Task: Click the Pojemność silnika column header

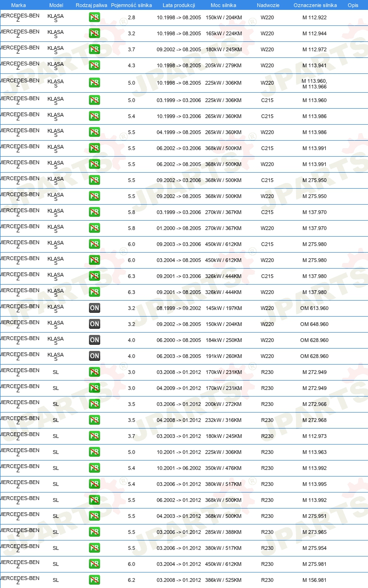Action: [131, 5]
